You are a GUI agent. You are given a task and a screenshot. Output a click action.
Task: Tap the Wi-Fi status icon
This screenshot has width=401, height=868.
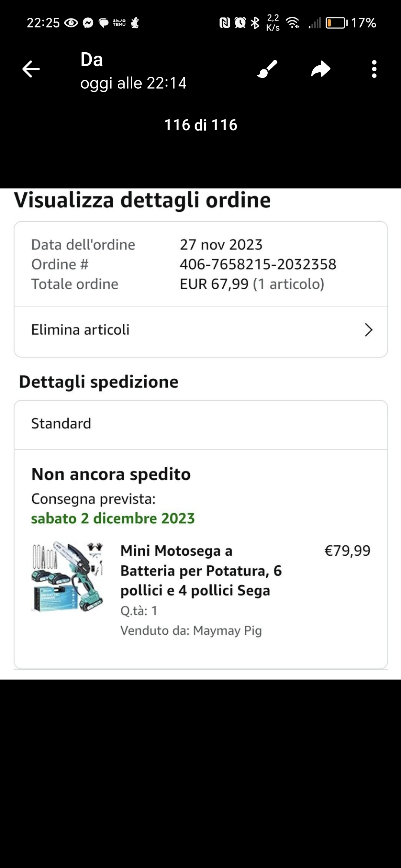293,23
